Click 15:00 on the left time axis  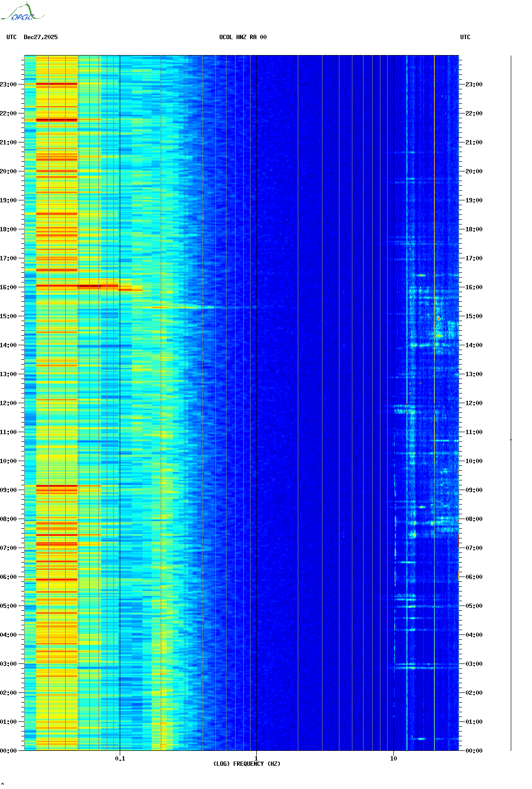tap(8, 316)
